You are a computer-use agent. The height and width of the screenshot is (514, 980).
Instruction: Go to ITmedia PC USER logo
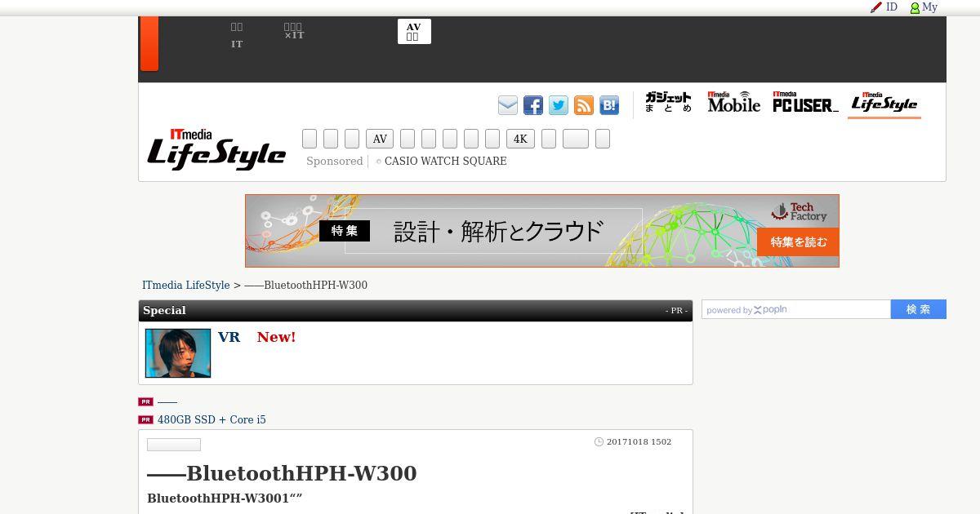(805, 102)
